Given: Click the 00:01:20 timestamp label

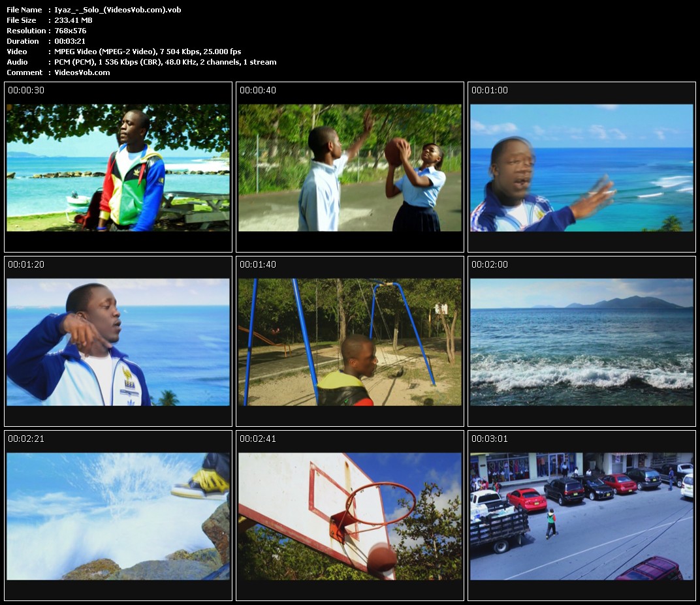Looking at the screenshot, I should [26, 264].
